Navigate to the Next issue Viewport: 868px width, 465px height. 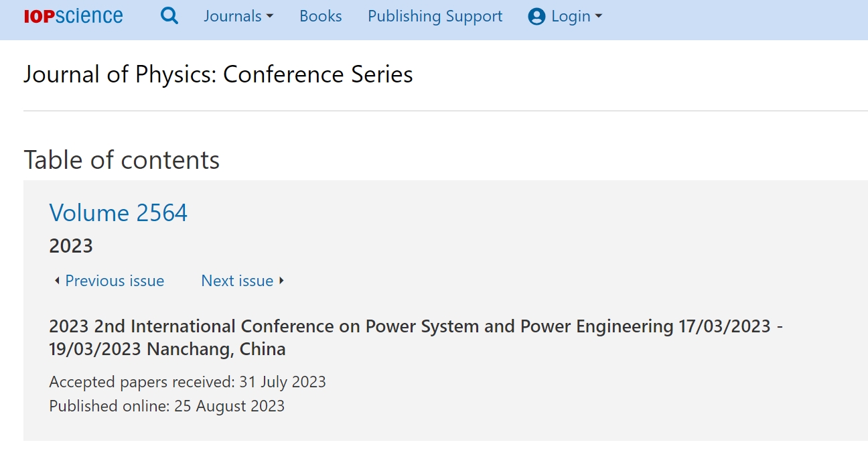pyautogui.click(x=237, y=281)
